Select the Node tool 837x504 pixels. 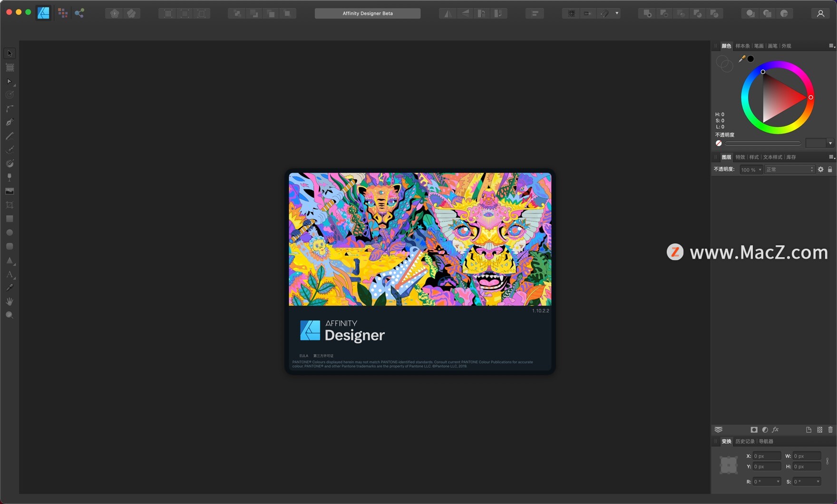pos(10,81)
